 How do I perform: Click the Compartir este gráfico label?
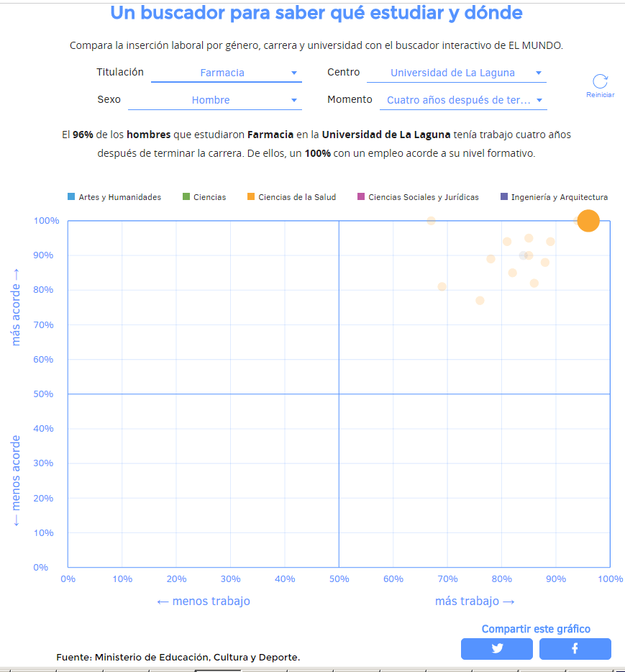(x=536, y=629)
